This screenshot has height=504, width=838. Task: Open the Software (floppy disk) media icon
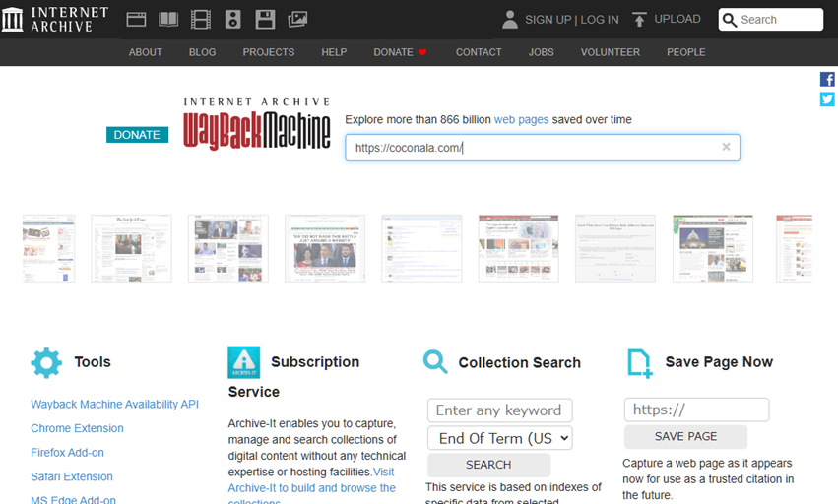pyautogui.click(x=265, y=20)
